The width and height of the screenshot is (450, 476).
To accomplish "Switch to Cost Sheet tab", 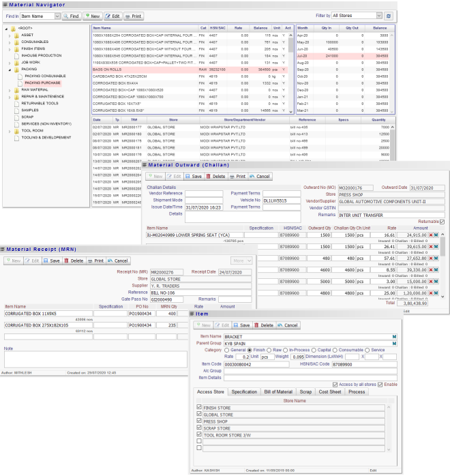I will (x=330, y=392).
